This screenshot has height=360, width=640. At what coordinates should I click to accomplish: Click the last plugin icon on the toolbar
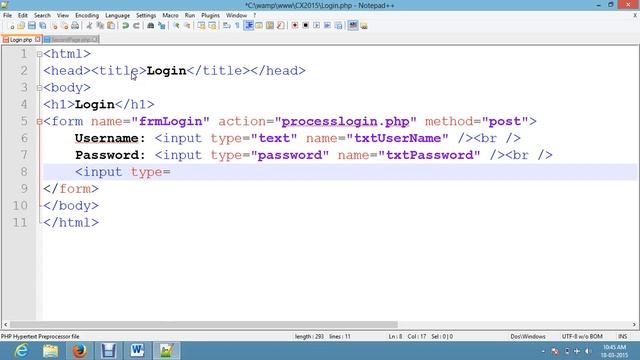364,26
